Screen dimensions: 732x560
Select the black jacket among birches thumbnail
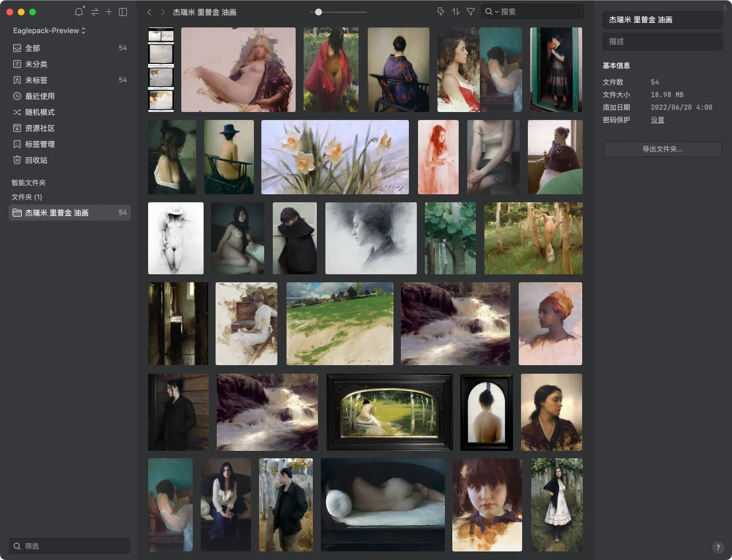(286, 505)
